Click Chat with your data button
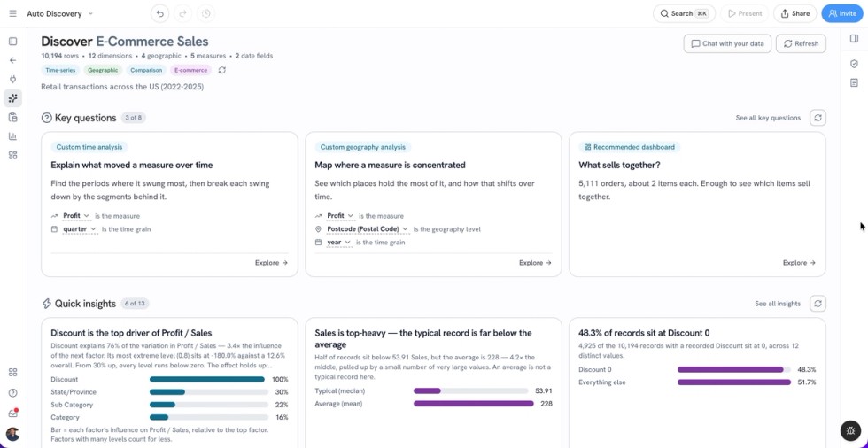Image resolution: width=868 pixels, height=448 pixels. point(727,43)
